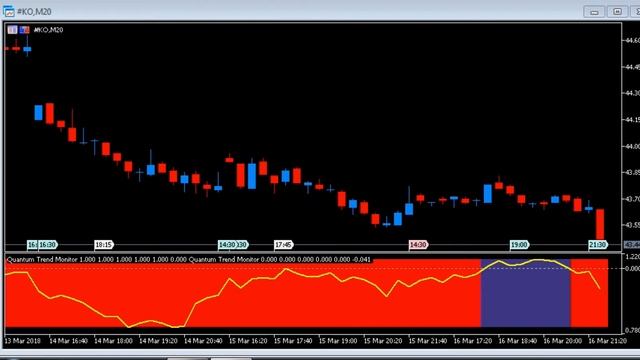The width and height of the screenshot is (640, 360).
Task: Click the blue-red second indicator icon beside #KO,M20
Action: tap(24, 30)
